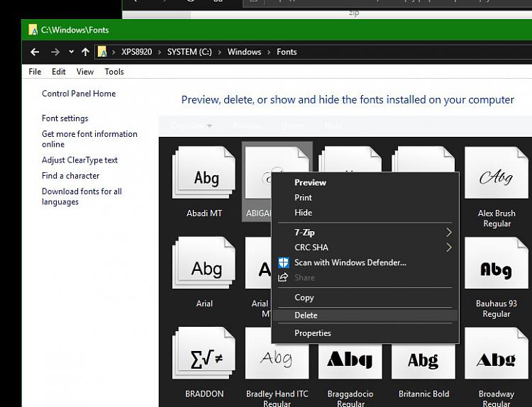
Task: Expand the chevron after Windows breadcrumb
Action: (x=269, y=52)
